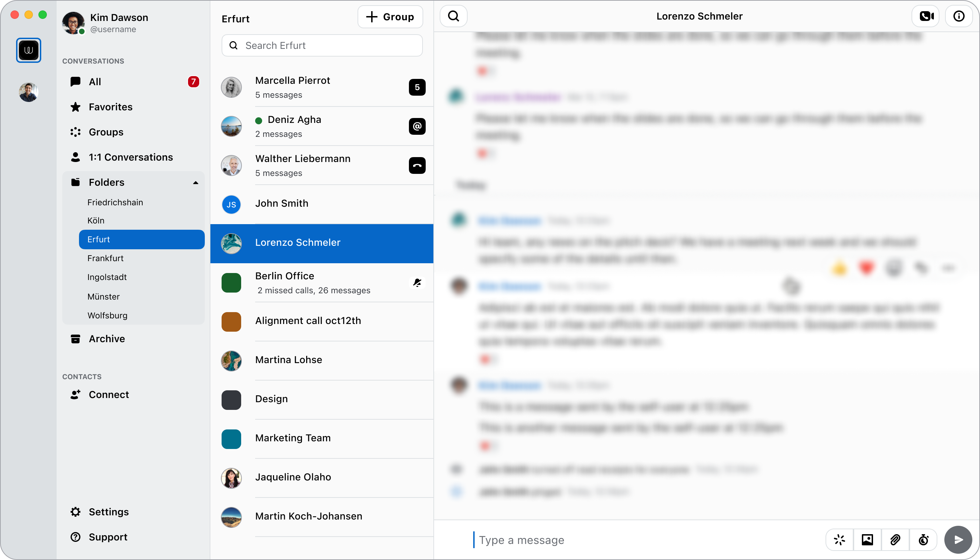Switch to the Groups view
Image resolution: width=980 pixels, height=560 pixels.
coord(106,132)
